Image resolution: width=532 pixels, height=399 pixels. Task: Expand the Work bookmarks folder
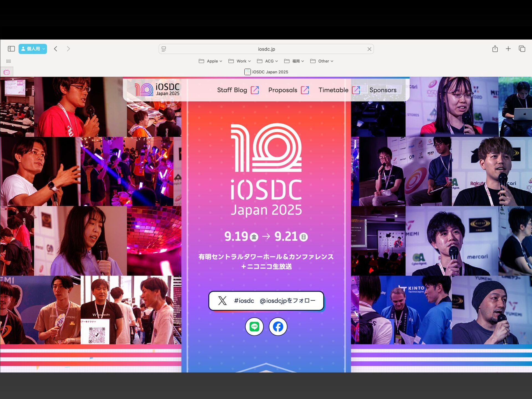click(x=240, y=61)
